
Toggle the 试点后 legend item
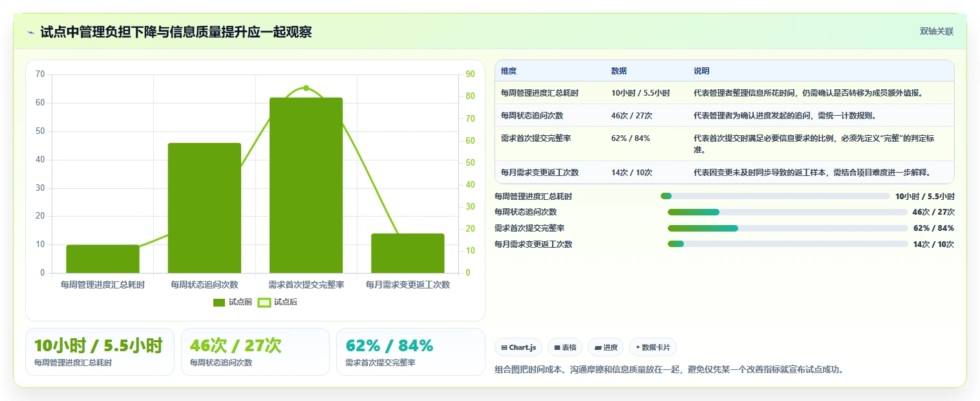(277, 302)
